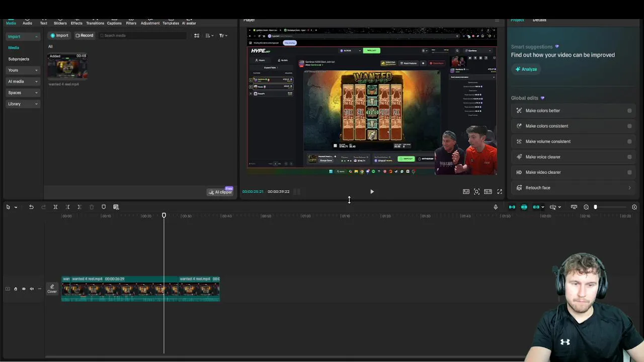The image size is (644, 362).
Task: Click the Record button
Action: pos(84,35)
